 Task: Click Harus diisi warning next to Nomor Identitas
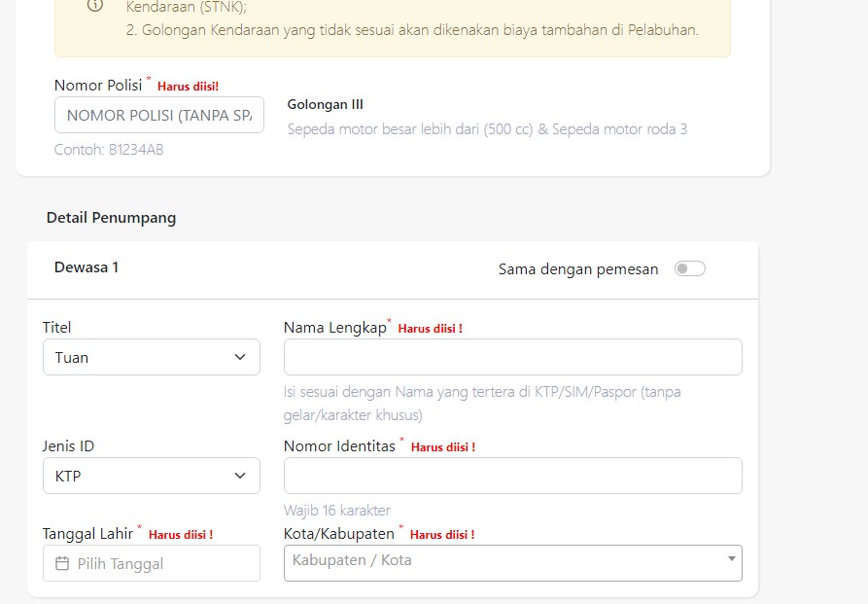[443, 447]
